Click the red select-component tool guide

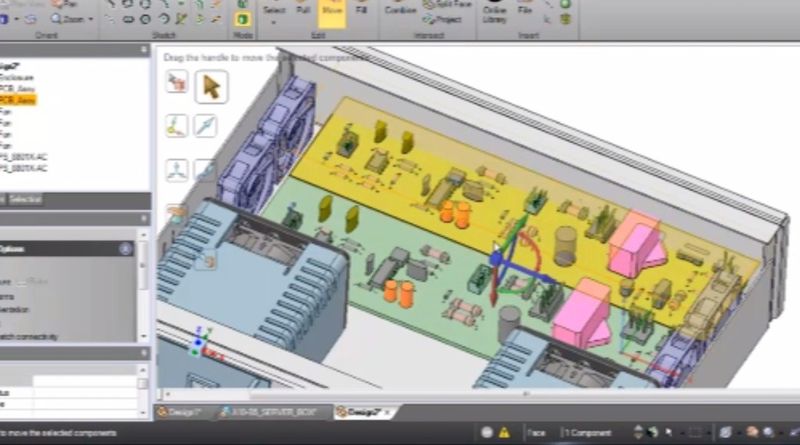coord(177,82)
